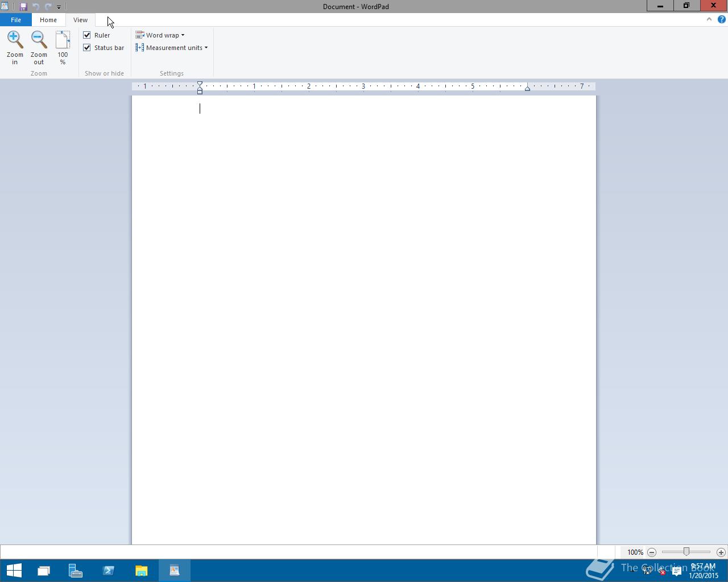The height and width of the screenshot is (582, 728).
Task: Click the Zoom out magnifier button
Action: click(x=39, y=48)
